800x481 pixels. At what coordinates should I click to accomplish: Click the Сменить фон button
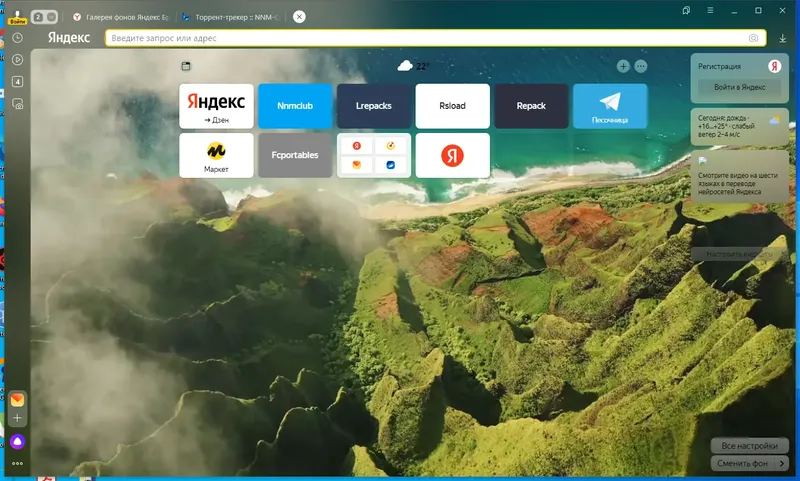coord(742,463)
